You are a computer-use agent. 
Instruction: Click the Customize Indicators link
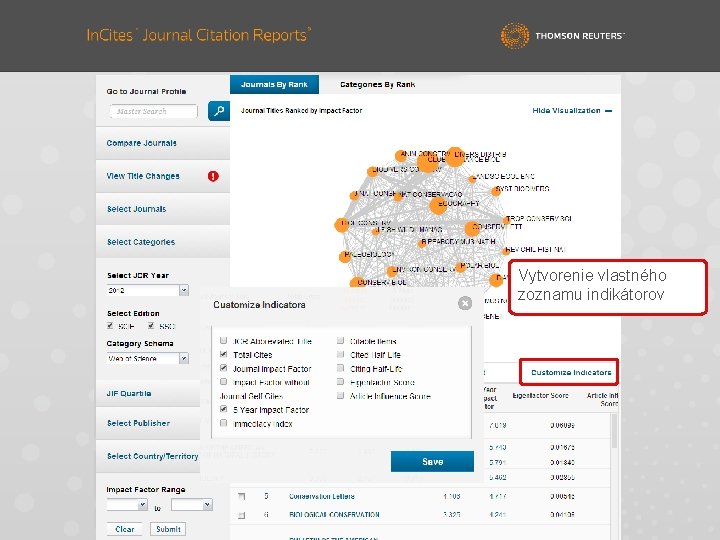pos(571,372)
